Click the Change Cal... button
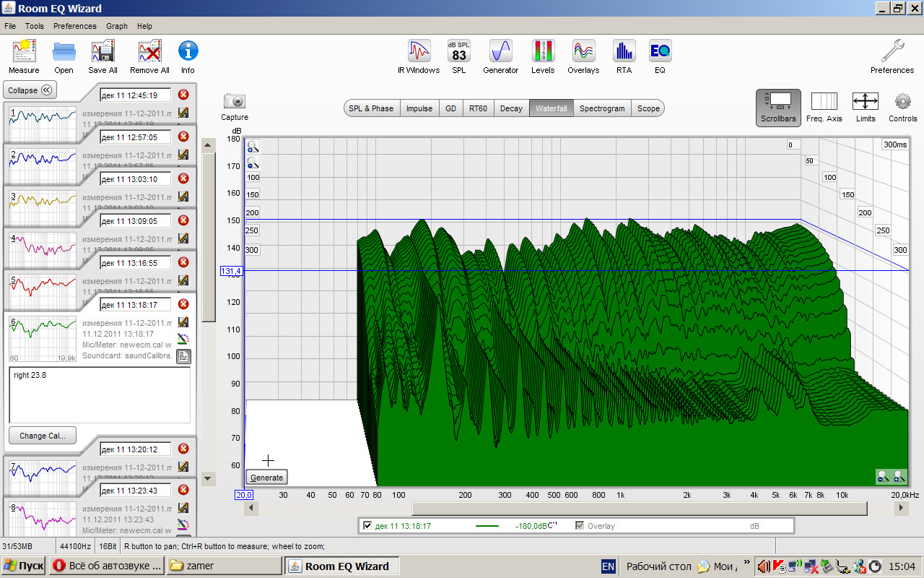Viewport: 924px width, 578px height. [x=42, y=436]
